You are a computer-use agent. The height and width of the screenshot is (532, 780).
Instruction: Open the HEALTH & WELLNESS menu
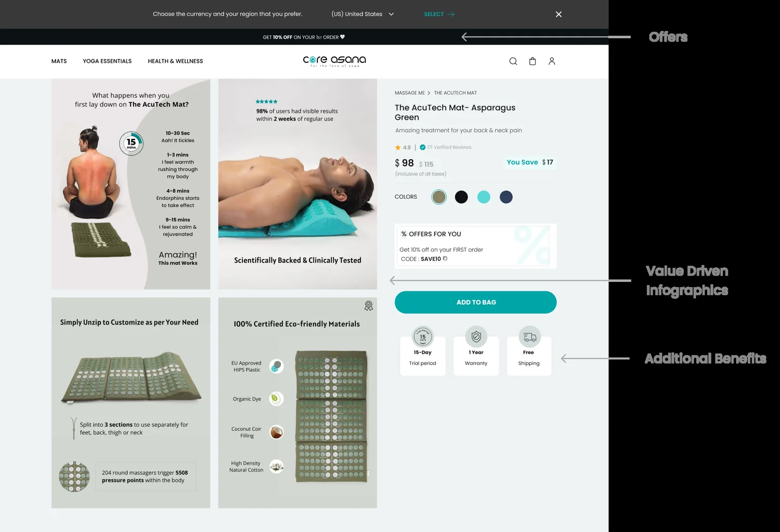pos(175,61)
